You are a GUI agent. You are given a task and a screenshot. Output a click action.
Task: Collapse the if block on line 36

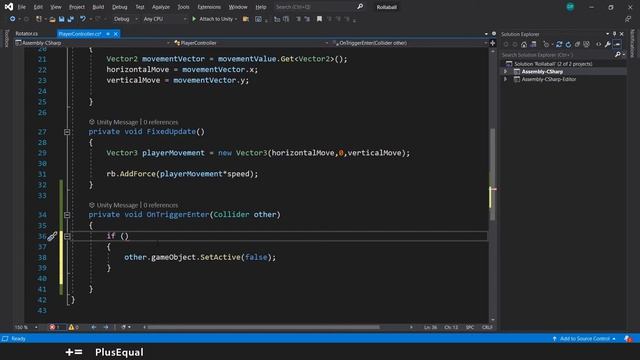point(67,236)
